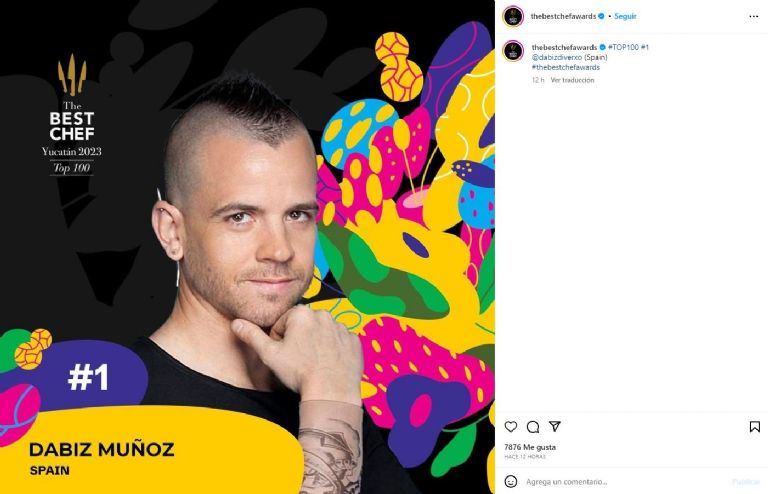
Task: Click Ver traducción to translate caption
Action: tap(572, 80)
